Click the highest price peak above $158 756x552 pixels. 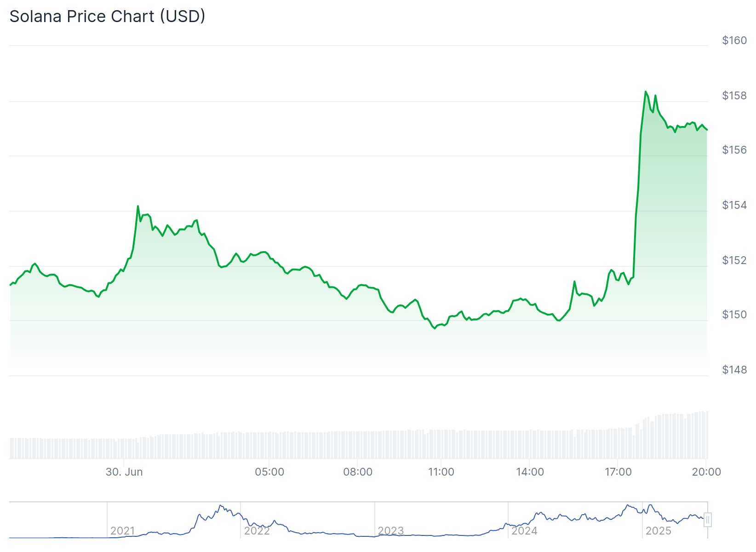coord(646,92)
